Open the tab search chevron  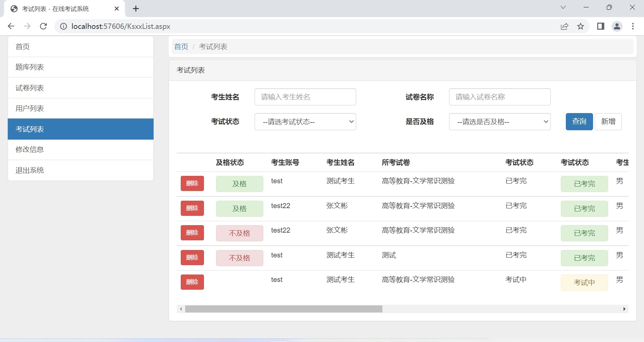[563, 7]
